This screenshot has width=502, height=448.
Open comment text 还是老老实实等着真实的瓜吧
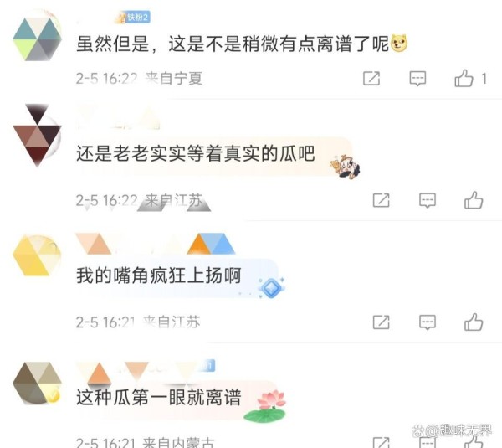click(196, 153)
